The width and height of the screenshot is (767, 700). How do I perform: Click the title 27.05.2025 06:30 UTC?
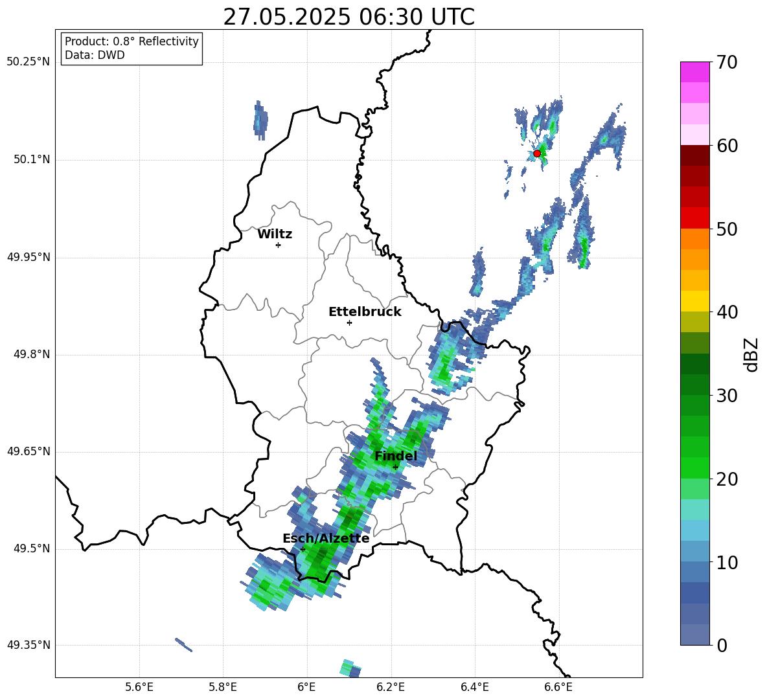pos(349,17)
